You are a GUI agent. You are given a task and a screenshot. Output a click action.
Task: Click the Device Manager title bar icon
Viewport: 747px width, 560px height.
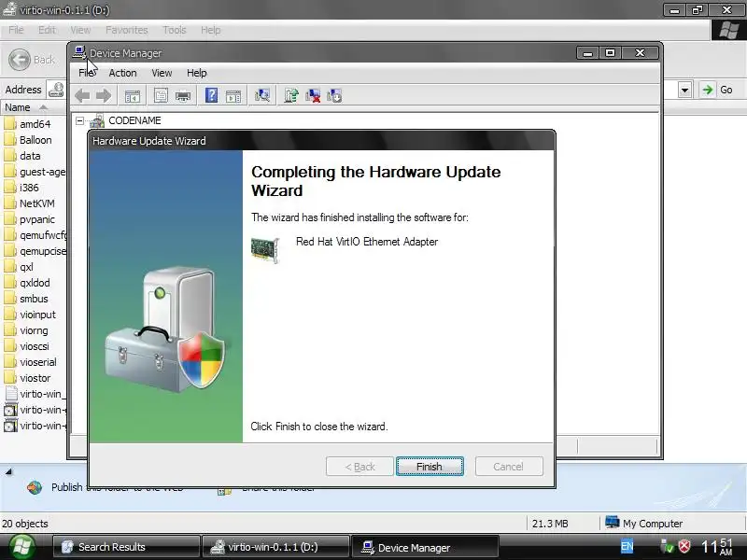click(79, 52)
